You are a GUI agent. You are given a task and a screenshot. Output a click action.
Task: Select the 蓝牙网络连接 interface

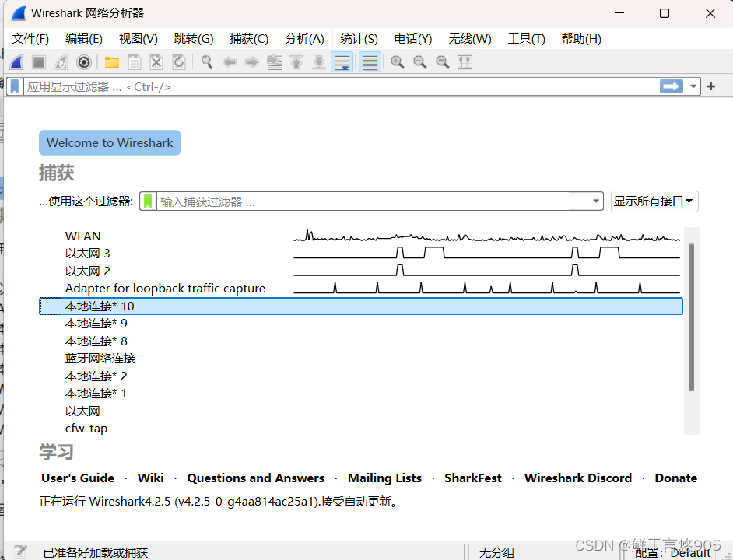(x=360, y=359)
